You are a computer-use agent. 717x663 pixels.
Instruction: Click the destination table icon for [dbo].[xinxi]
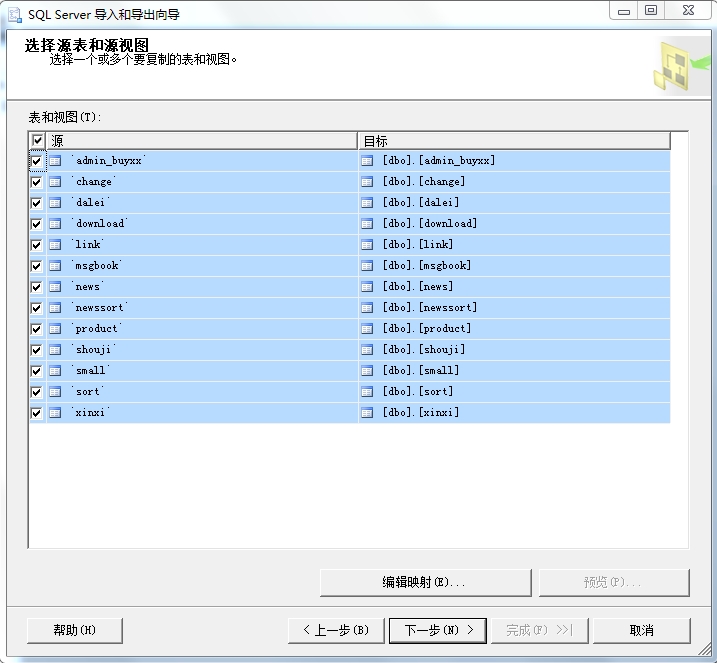coord(367,413)
